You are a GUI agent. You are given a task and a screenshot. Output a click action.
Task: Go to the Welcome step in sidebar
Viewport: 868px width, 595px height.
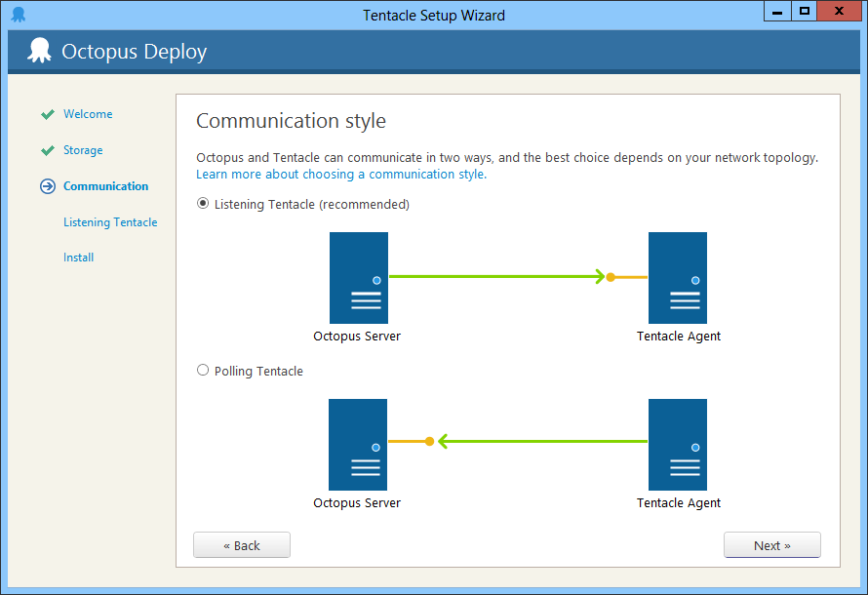(88, 114)
